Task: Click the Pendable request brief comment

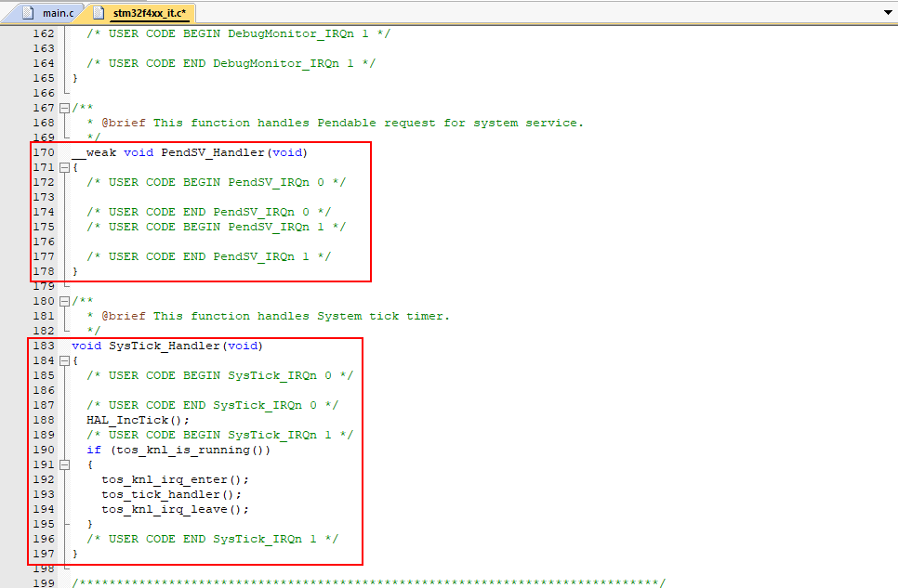Action: 335,123
